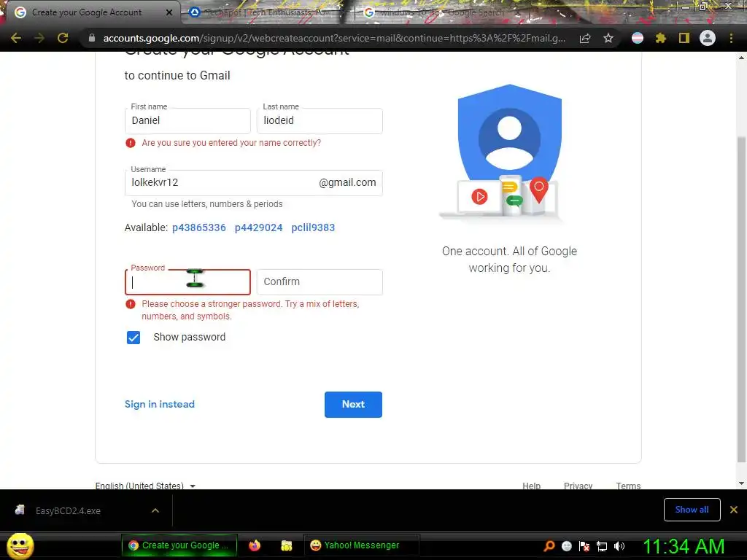747x560 pixels.
Task: Edit the Last name field containing liodeid
Action: click(320, 120)
